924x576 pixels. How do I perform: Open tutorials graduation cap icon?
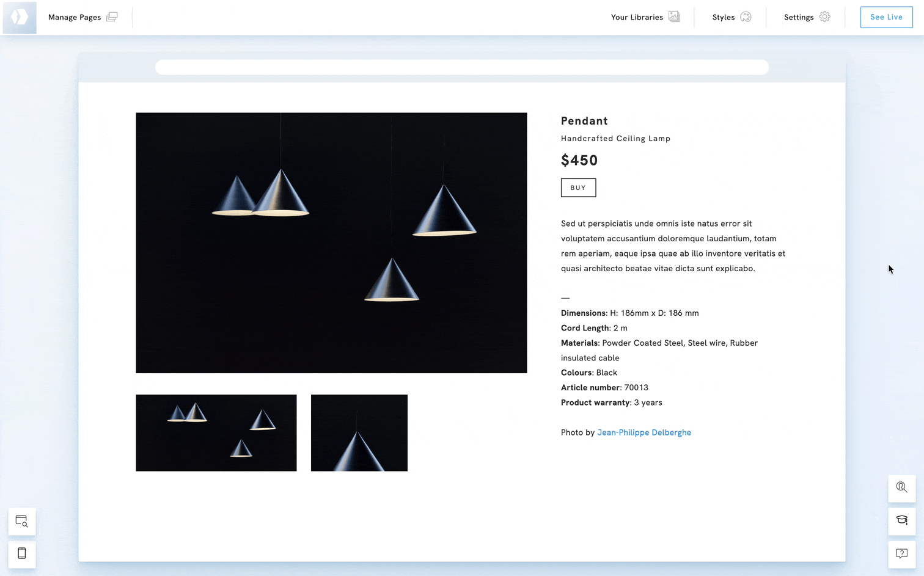click(901, 520)
